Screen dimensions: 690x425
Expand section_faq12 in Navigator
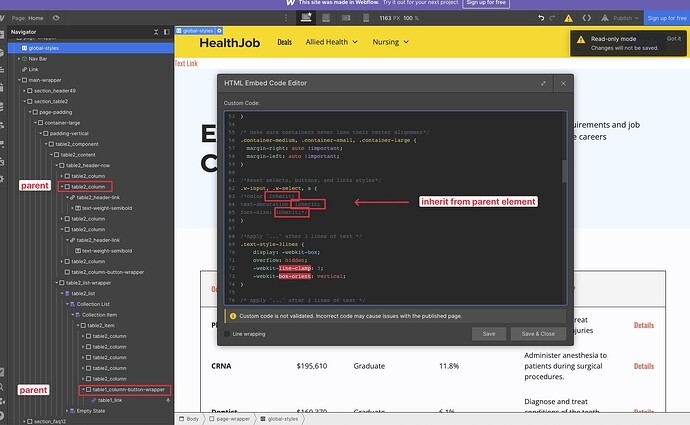pos(25,421)
